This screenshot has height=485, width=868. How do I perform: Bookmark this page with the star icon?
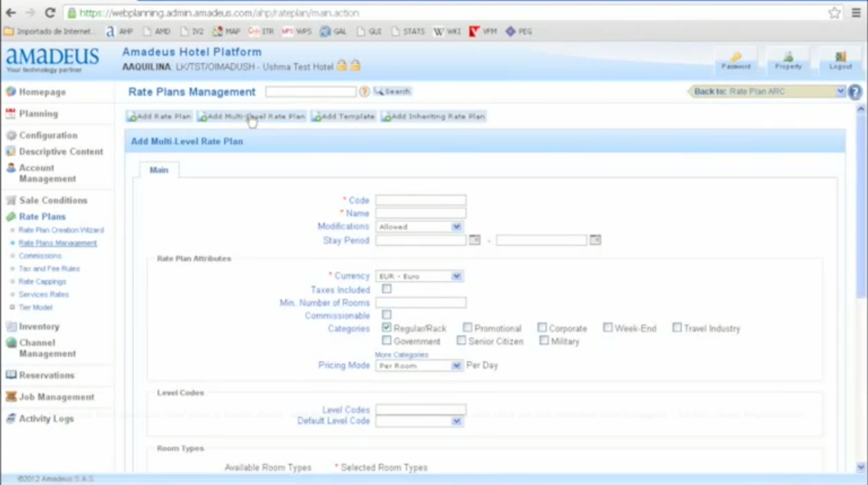pyautogui.click(x=834, y=13)
